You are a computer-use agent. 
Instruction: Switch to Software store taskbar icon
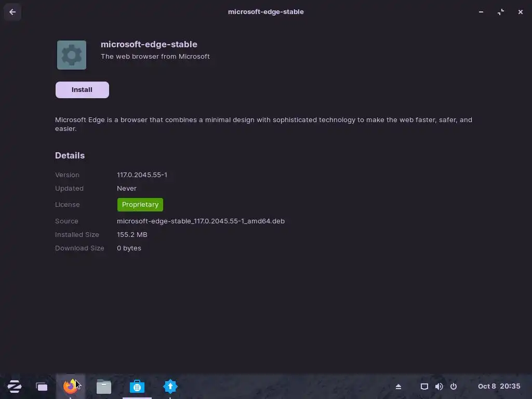137,387
